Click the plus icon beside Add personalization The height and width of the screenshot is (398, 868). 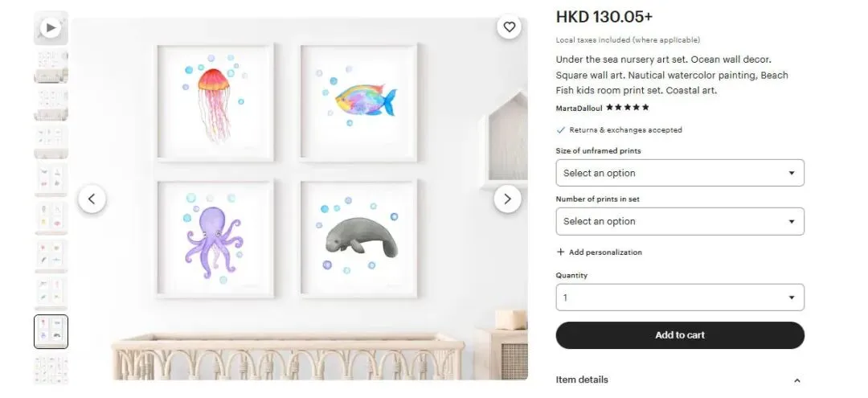[561, 252]
